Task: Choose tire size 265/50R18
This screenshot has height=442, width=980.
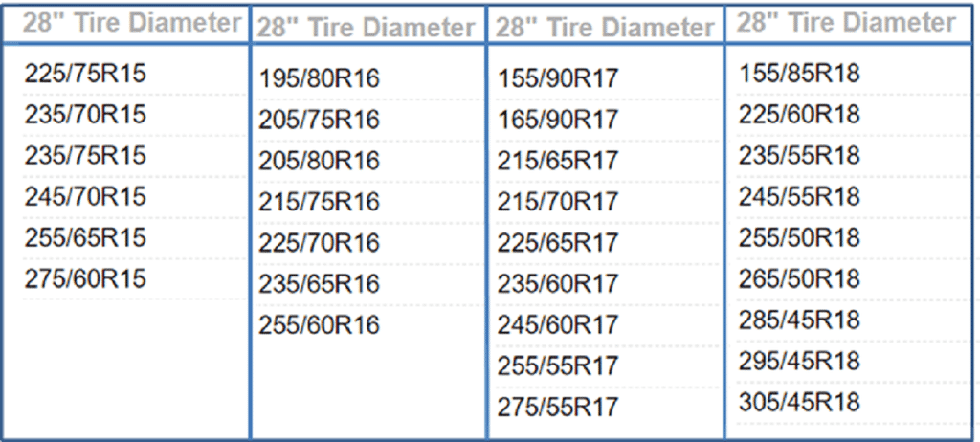Action: click(799, 278)
